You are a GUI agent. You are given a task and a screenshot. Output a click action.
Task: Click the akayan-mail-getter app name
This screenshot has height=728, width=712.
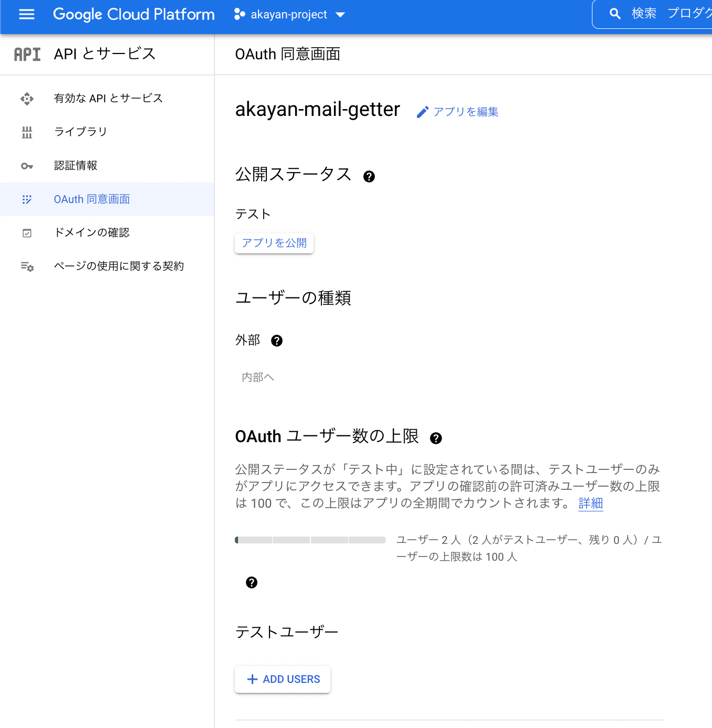(317, 109)
